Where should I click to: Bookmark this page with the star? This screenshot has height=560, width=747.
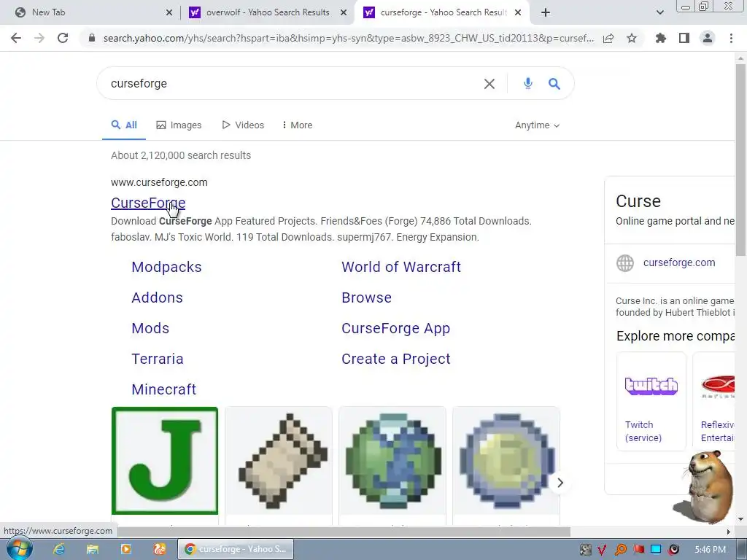pyautogui.click(x=632, y=38)
